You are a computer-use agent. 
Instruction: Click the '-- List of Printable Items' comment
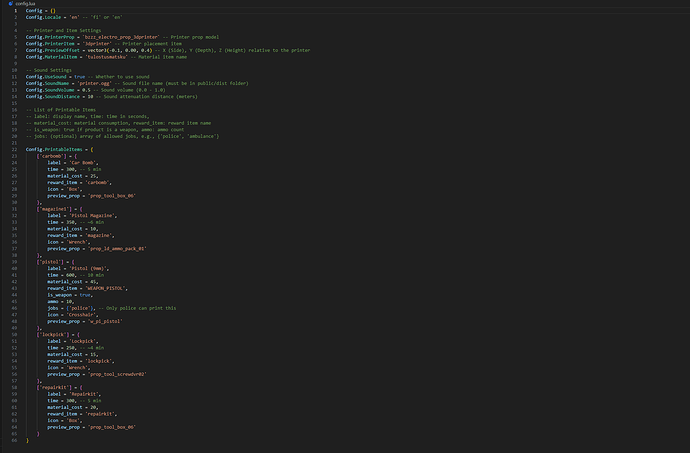click(x=61, y=110)
